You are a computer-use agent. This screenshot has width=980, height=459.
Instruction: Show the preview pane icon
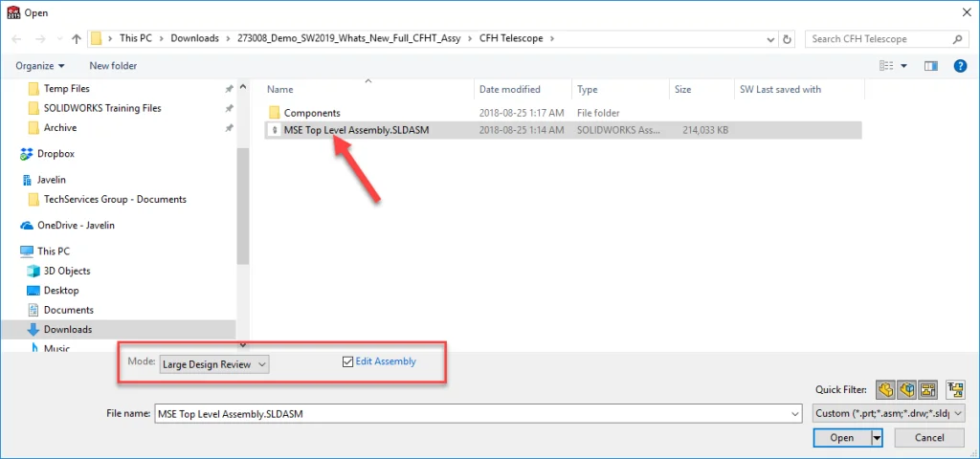[x=931, y=66]
